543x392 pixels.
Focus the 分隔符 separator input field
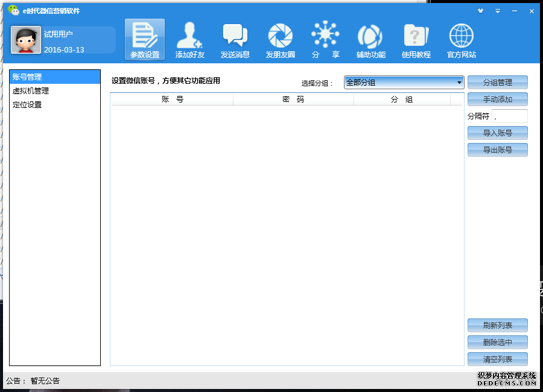point(510,116)
